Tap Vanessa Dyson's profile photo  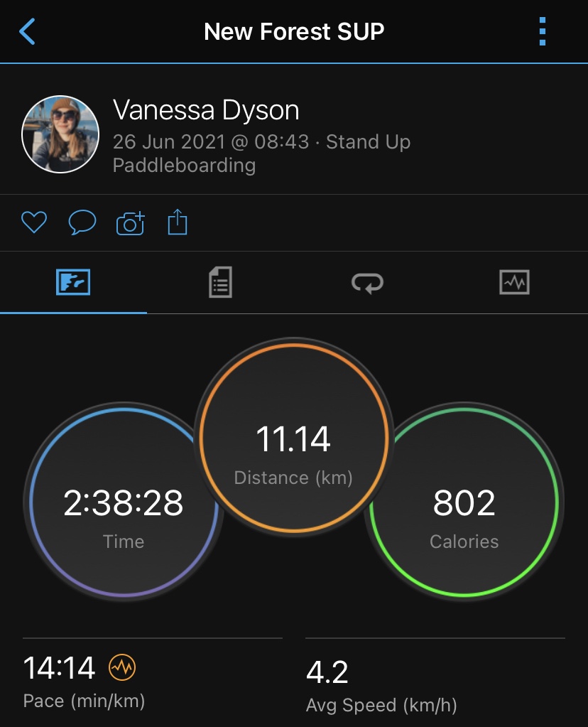60,135
